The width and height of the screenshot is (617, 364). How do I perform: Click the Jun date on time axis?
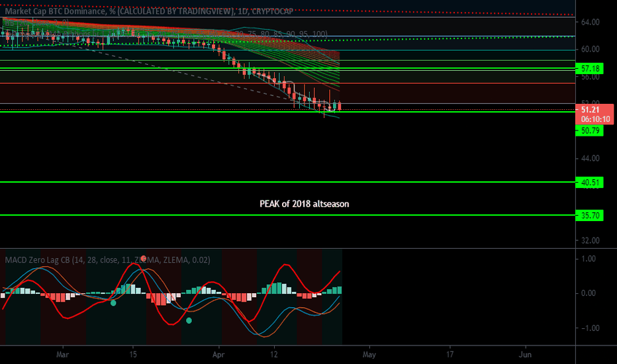(x=525, y=355)
